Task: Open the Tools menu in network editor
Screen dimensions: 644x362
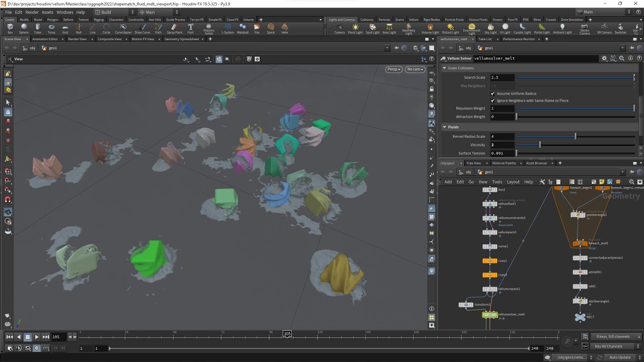Action: coord(497,182)
